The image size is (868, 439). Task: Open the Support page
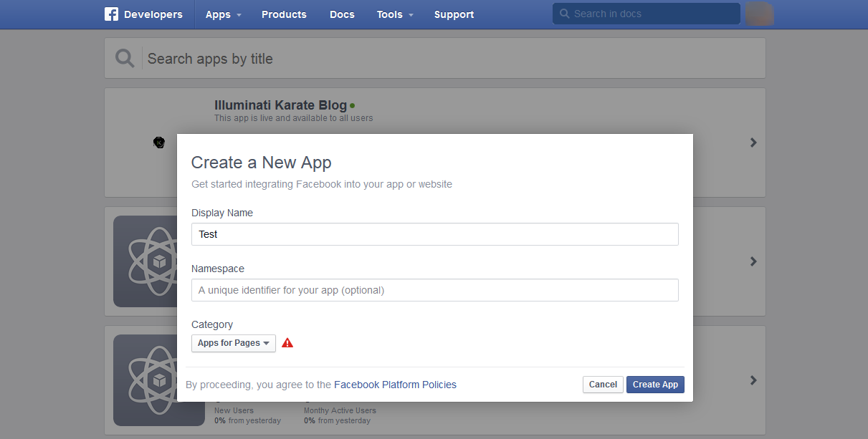[454, 14]
